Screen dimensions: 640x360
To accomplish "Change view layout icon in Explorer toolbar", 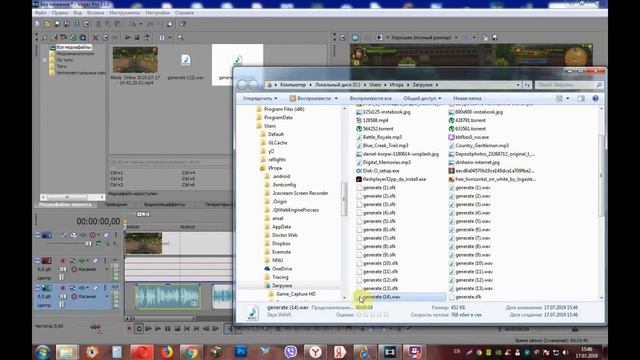I will [559, 98].
